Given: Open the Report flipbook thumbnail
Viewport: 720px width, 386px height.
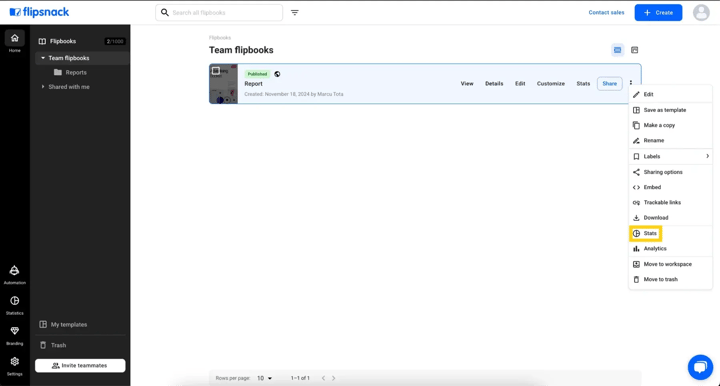Looking at the screenshot, I should click(224, 84).
